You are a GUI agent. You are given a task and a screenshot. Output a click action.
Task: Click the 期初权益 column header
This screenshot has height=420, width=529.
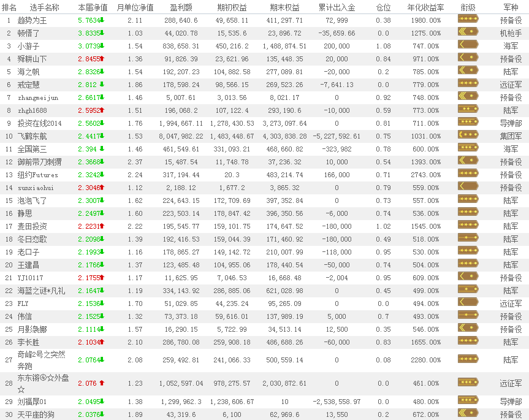click(x=232, y=7)
